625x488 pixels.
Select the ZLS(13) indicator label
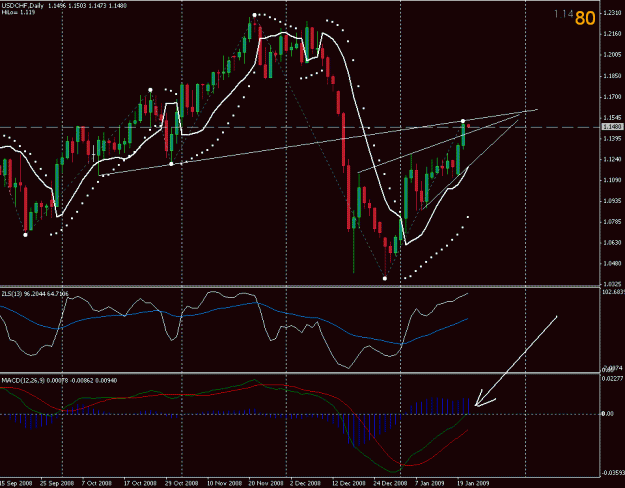(x=35, y=294)
